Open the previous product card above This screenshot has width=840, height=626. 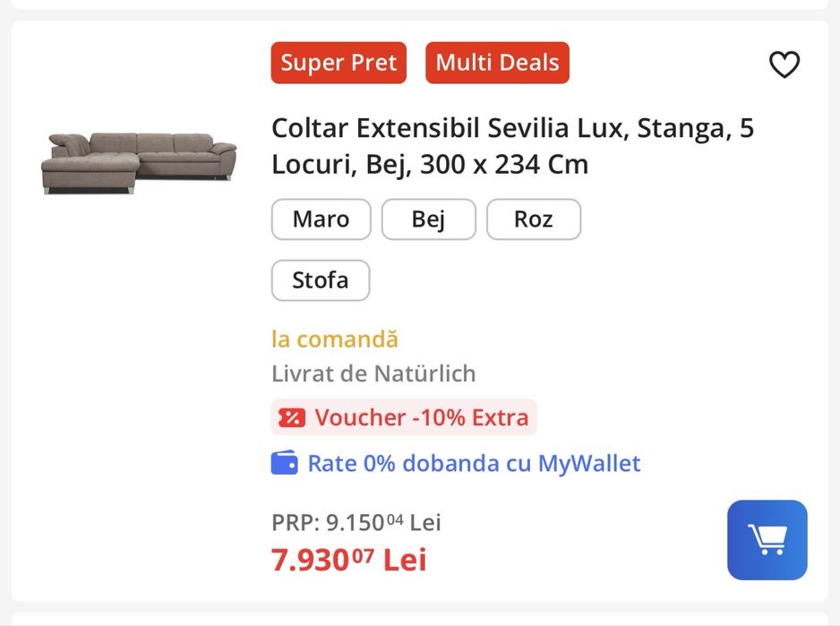(x=420, y=4)
